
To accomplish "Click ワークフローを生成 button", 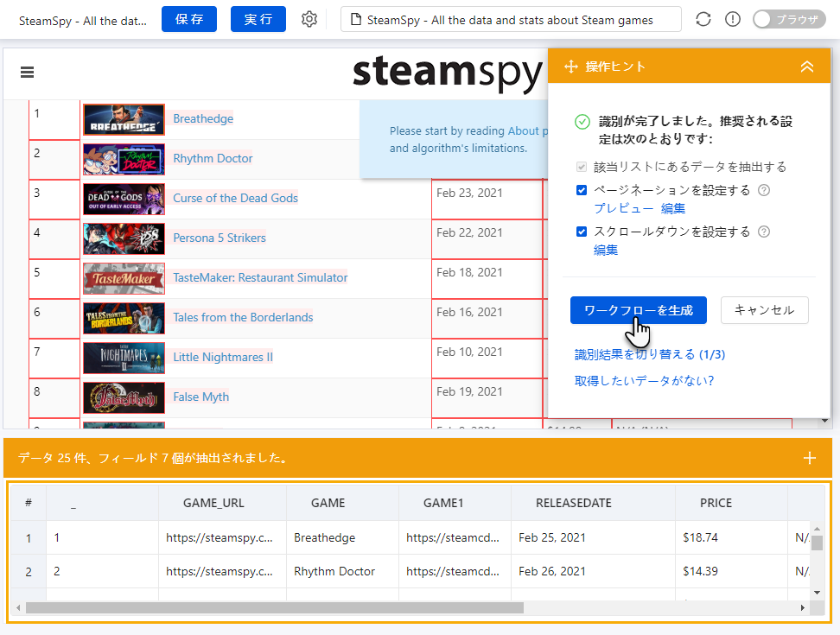I will 638,310.
